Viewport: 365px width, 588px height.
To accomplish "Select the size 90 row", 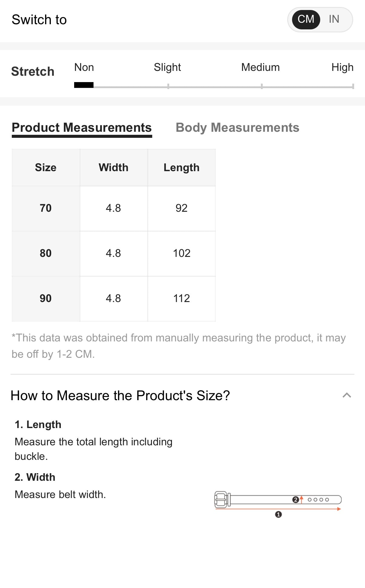I will coord(113,299).
